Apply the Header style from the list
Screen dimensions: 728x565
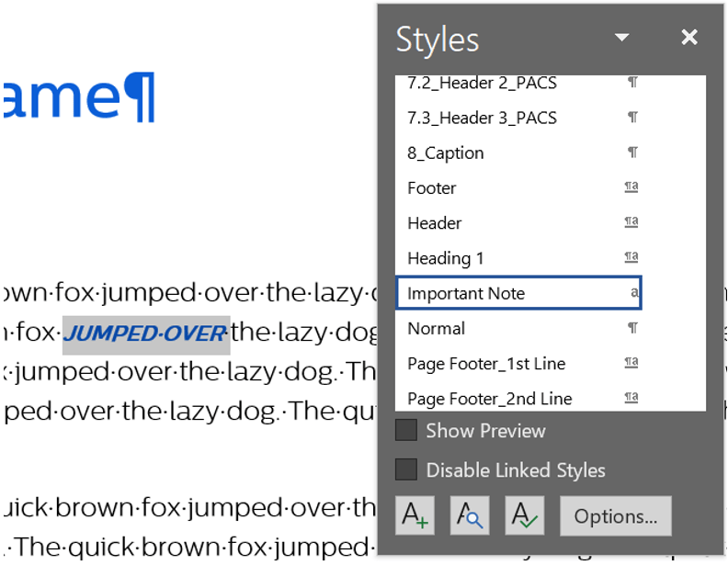435,223
